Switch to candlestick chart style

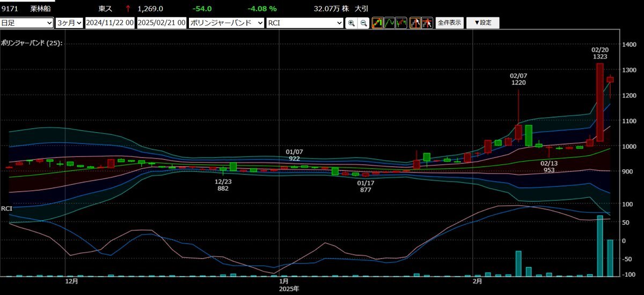pos(377,23)
